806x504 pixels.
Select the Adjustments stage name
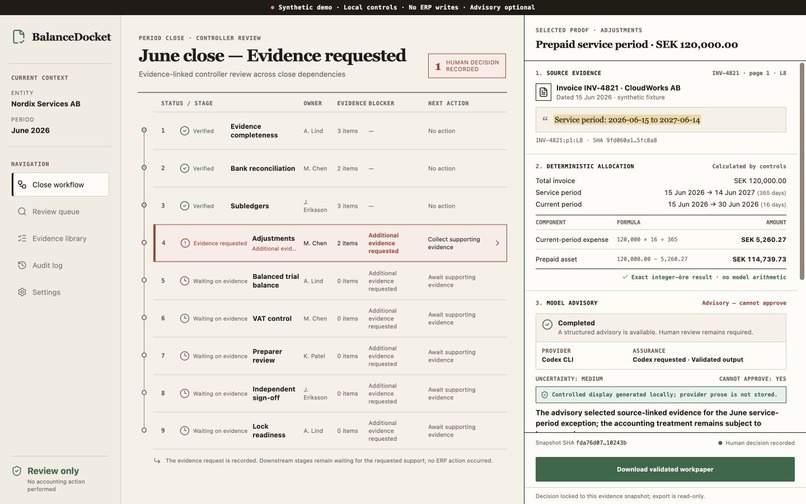273,239
